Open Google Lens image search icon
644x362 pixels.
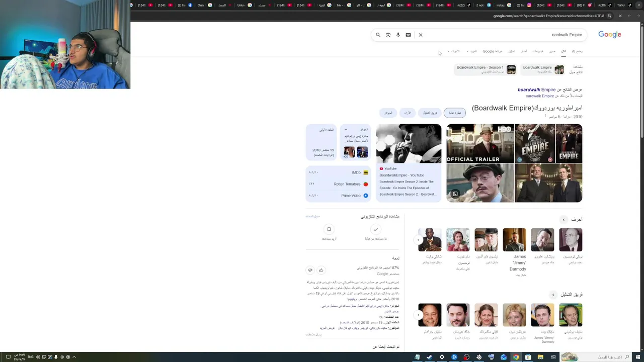[x=388, y=35]
